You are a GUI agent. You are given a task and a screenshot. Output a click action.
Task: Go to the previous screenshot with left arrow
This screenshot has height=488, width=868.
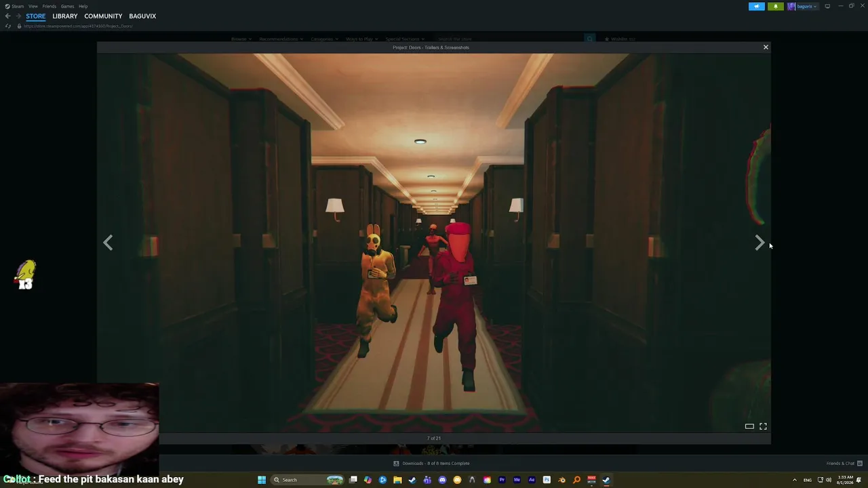(x=108, y=243)
